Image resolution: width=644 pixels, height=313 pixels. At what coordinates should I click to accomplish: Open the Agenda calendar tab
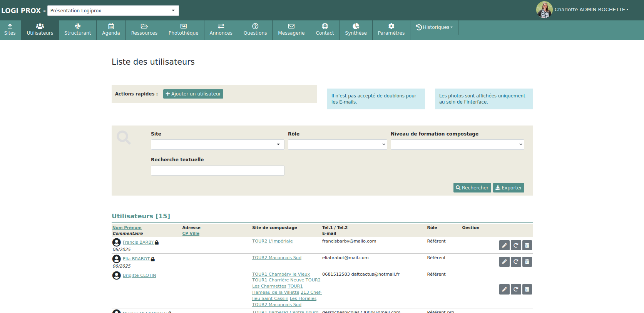111,30
